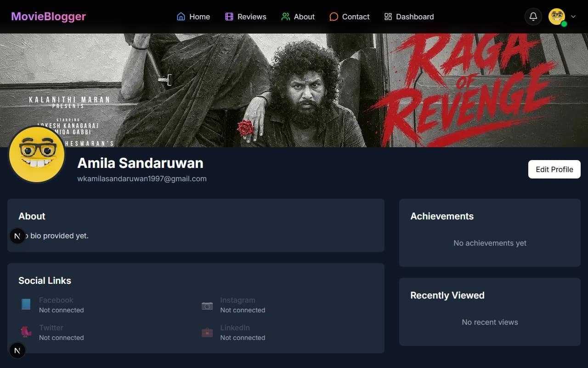Click the Twitter bird icon
This screenshot has height=368, width=588.
click(26, 332)
